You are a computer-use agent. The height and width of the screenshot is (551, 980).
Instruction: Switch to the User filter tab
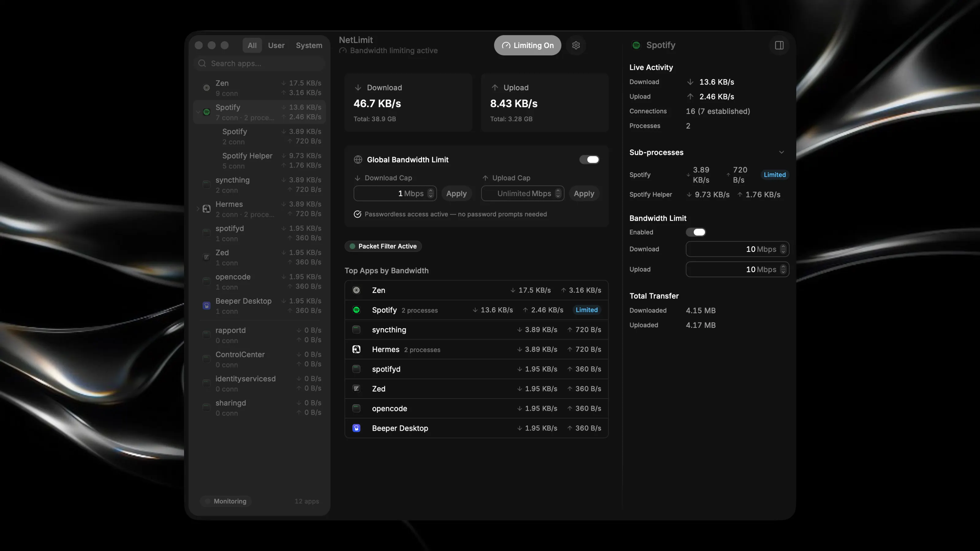tap(276, 45)
